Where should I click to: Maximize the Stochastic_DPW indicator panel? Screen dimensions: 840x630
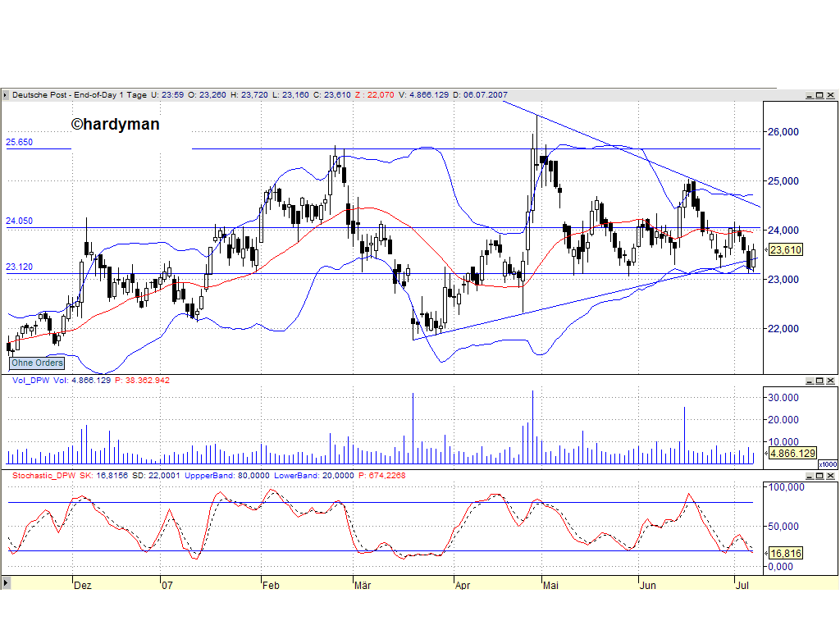(819, 473)
